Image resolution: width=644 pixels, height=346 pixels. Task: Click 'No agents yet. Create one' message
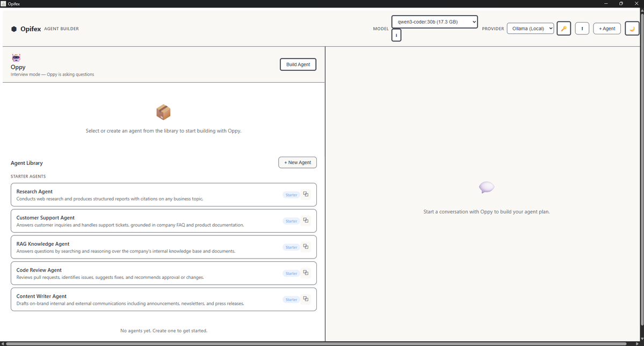164,331
